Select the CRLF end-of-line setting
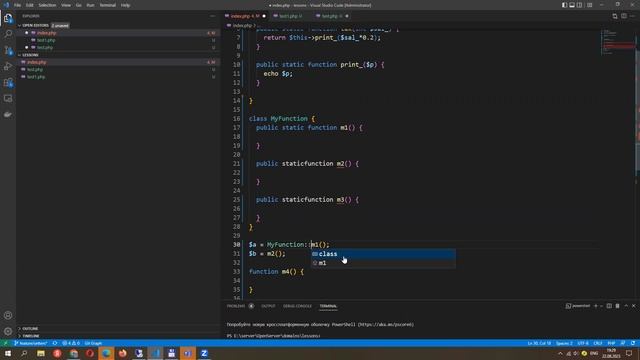The height and width of the screenshot is (360, 640). 598,343
